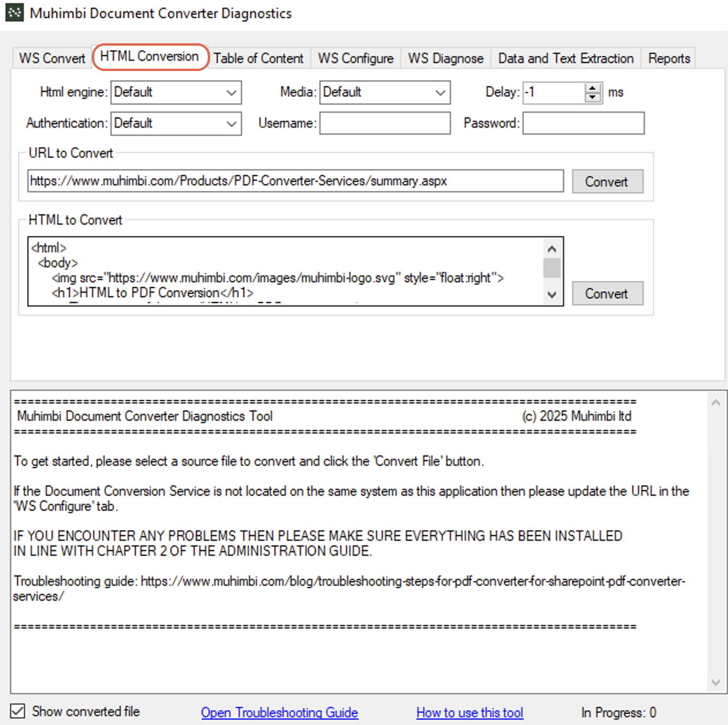728x725 pixels.
Task: Open the Data and Text Extraction tab
Action: click(565, 58)
